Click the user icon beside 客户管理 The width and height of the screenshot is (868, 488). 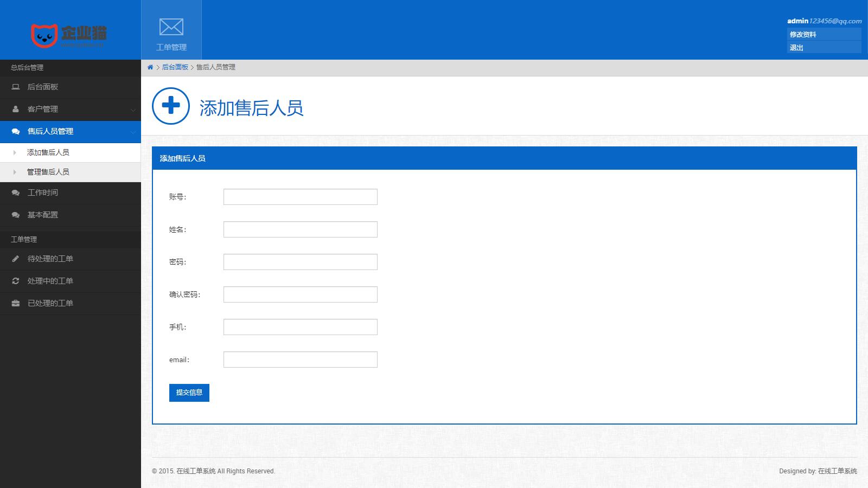(x=16, y=109)
